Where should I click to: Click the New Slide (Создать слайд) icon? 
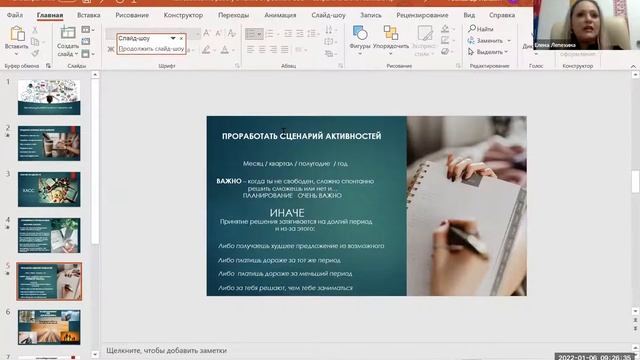pos(68,33)
